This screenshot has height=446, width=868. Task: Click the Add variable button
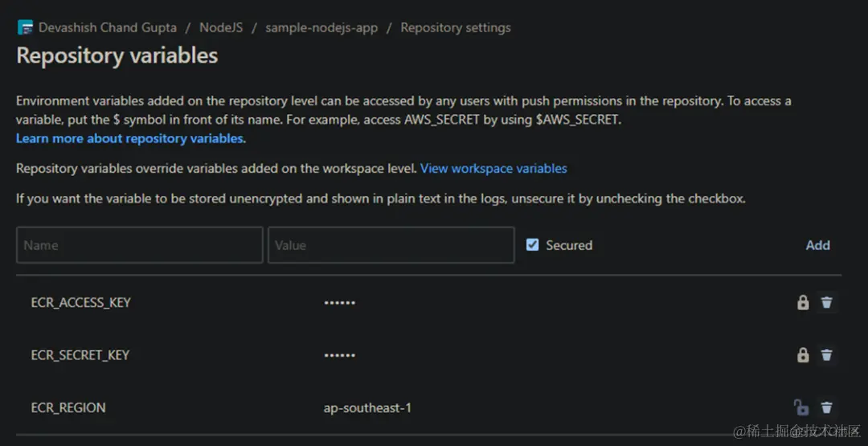pyautogui.click(x=817, y=245)
